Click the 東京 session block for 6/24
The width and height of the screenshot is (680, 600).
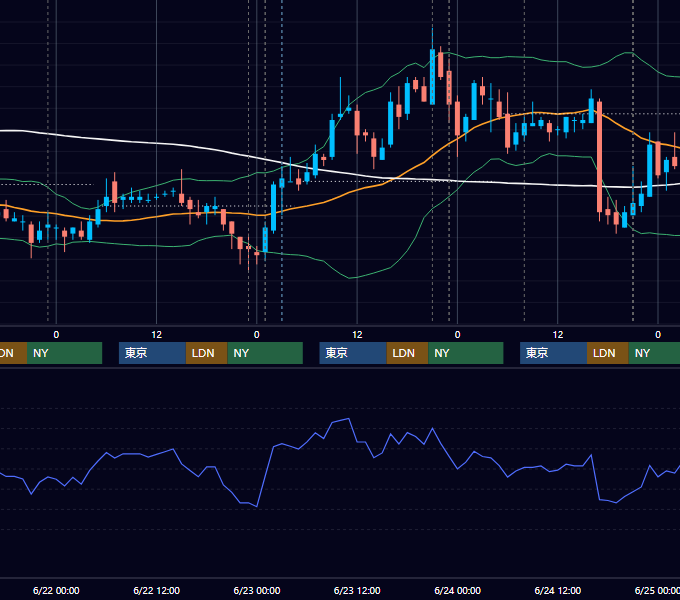[553, 353]
